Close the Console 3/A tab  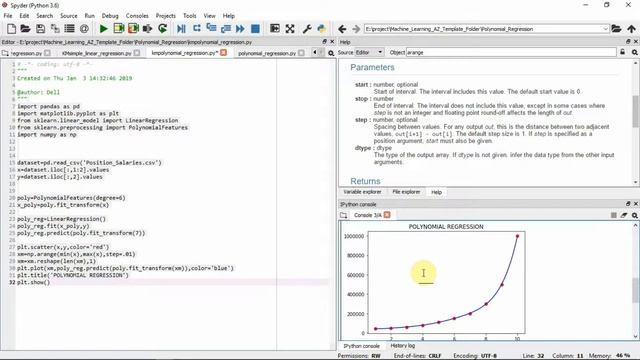click(387, 215)
